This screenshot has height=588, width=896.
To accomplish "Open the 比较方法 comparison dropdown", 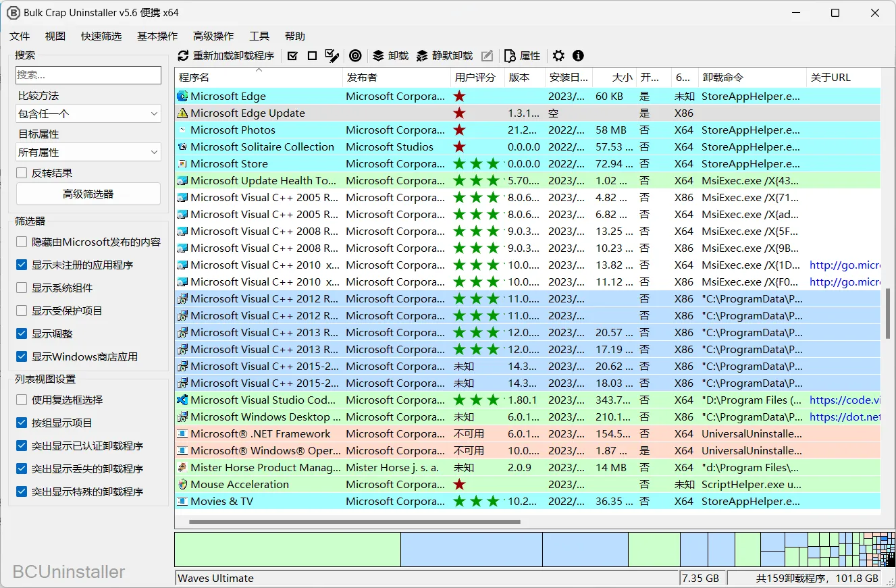I will pos(88,113).
